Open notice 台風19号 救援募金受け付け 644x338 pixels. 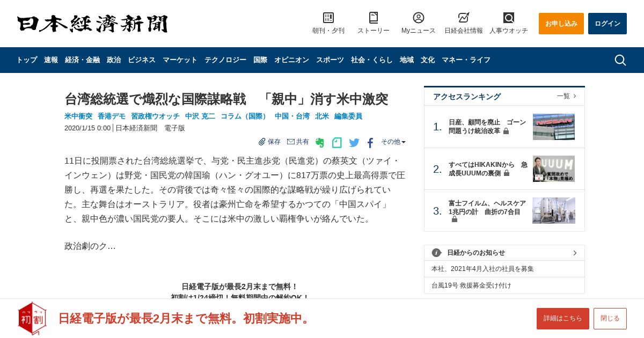point(471,285)
